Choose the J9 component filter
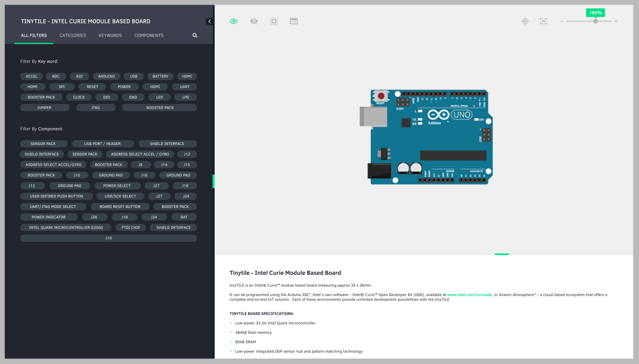Image resolution: width=639 pixels, height=364 pixels. (140, 165)
